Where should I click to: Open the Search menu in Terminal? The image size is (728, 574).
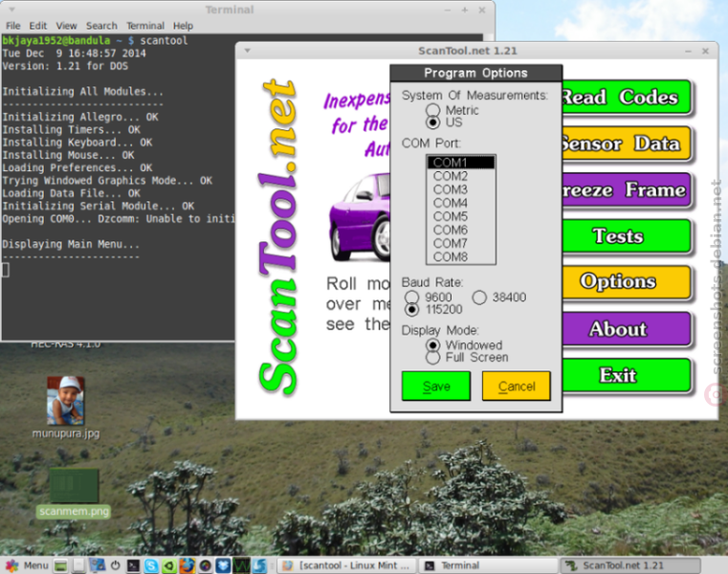[101, 26]
